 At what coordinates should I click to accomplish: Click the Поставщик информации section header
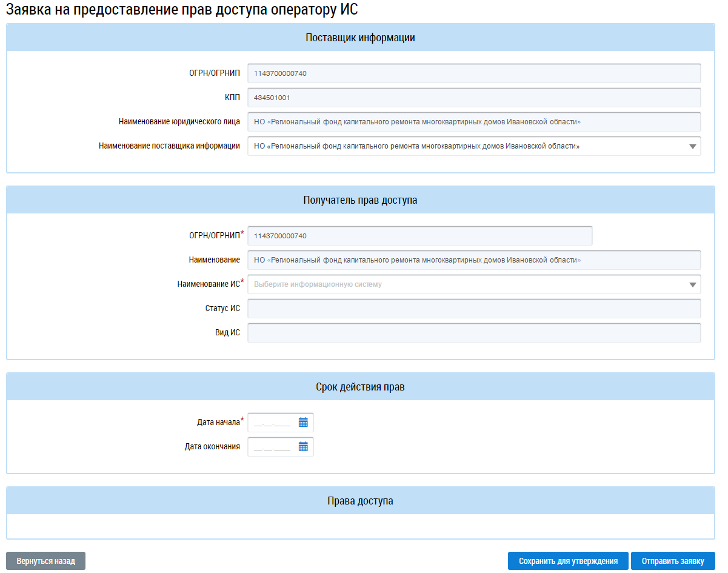coord(360,38)
